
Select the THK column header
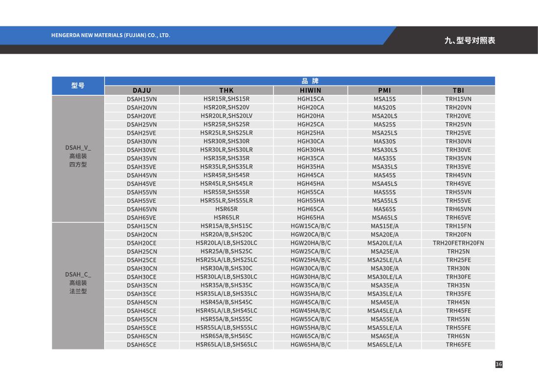(x=226, y=90)
